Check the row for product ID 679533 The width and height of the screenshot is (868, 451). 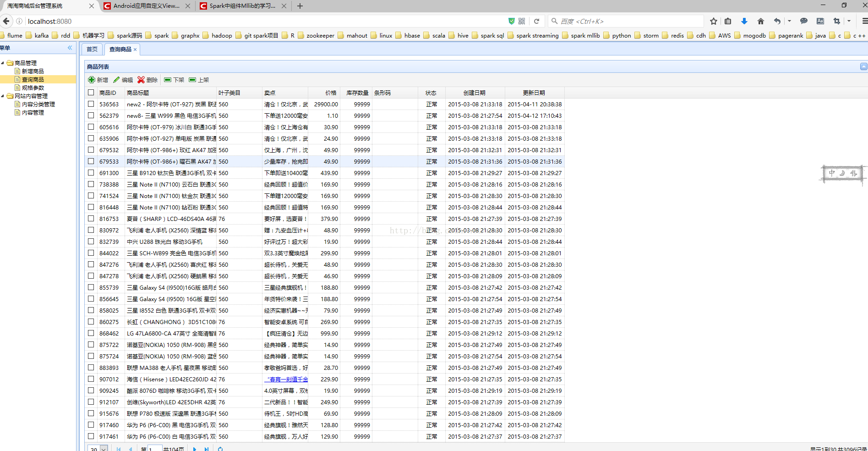tap(91, 161)
